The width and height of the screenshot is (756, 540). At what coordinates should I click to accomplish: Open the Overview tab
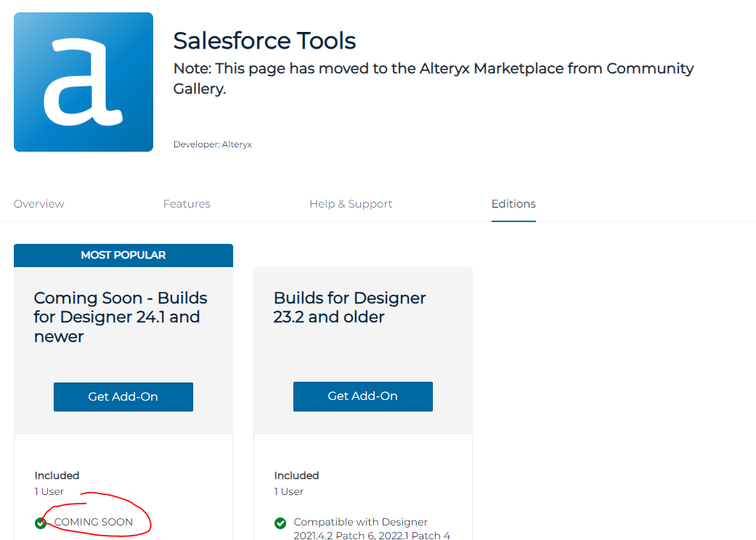pos(38,204)
